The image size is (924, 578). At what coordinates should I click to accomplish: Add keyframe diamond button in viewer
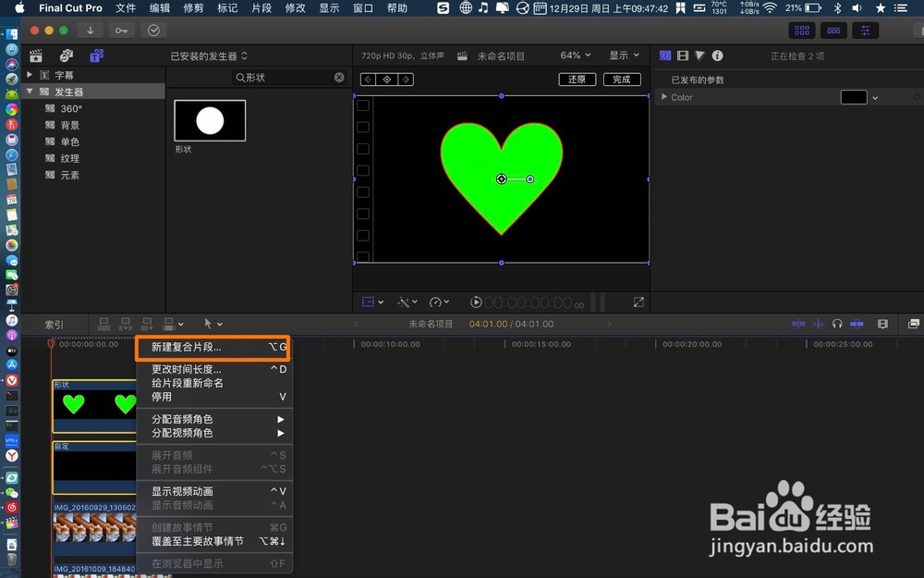pyautogui.click(x=386, y=79)
